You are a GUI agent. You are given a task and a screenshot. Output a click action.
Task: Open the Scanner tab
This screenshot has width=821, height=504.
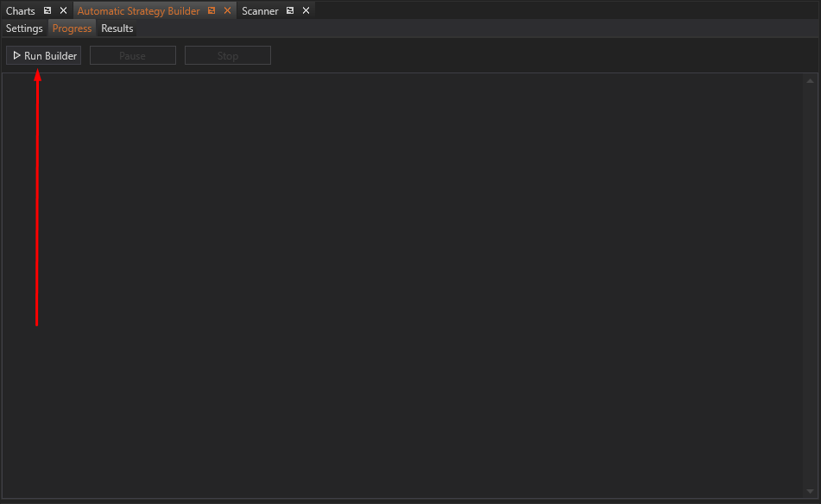coord(260,11)
